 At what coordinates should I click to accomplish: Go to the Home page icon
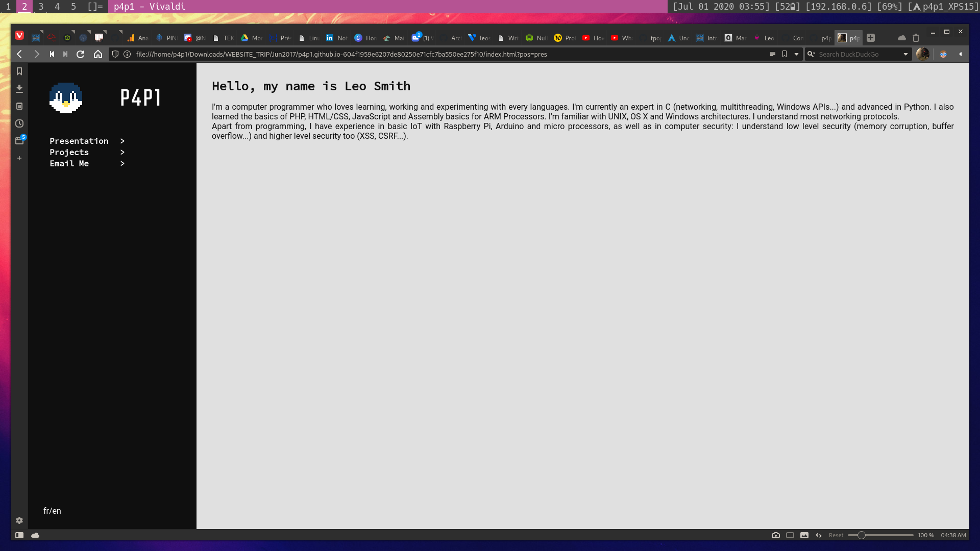98,54
